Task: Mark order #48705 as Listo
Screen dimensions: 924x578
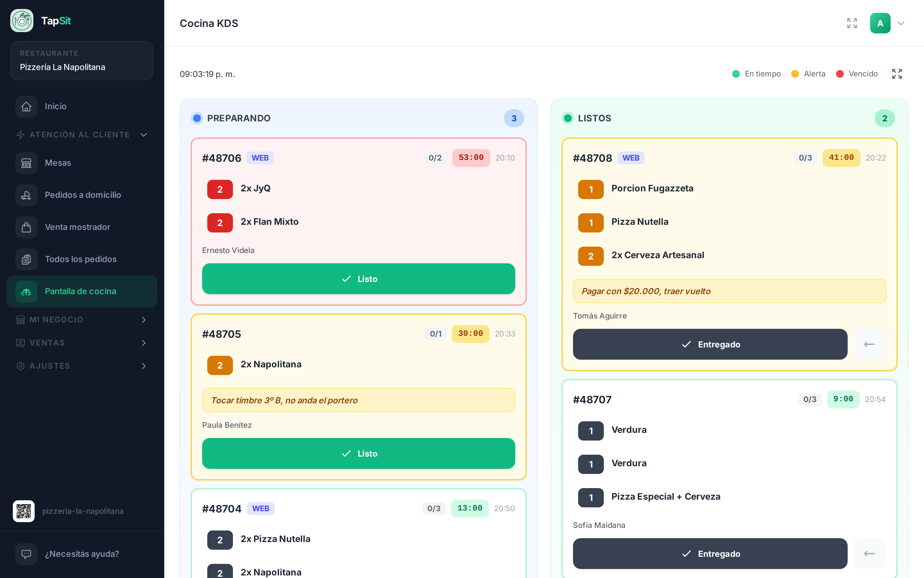Action: pos(358,453)
